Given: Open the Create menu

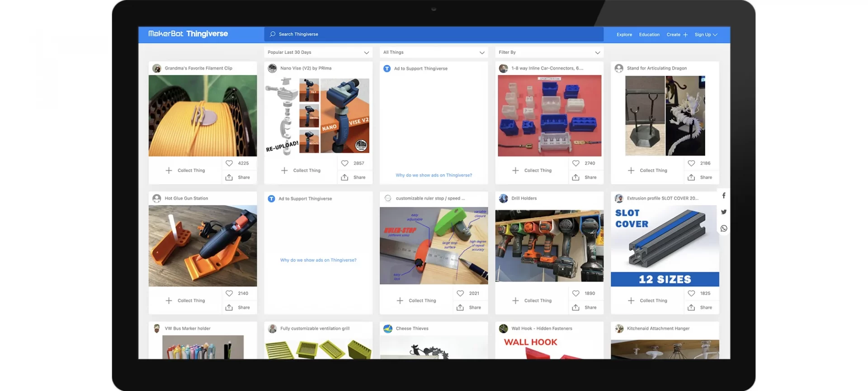Looking at the screenshot, I should (x=677, y=35).
